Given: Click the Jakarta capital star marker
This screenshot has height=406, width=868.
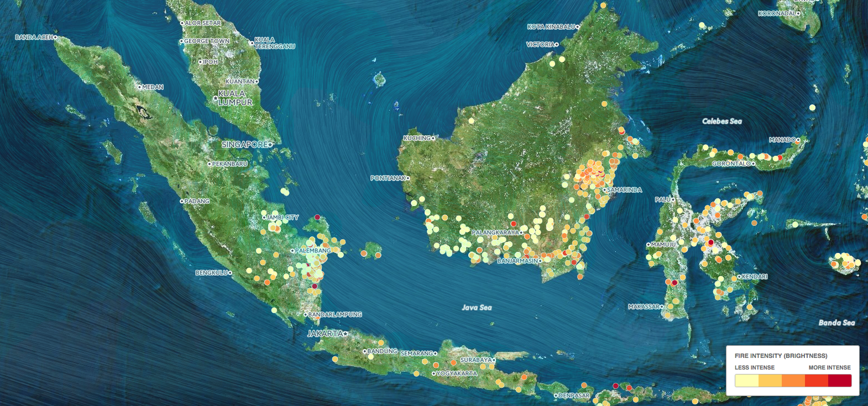Looking at the screenshot, I should (x=346, y=334).
